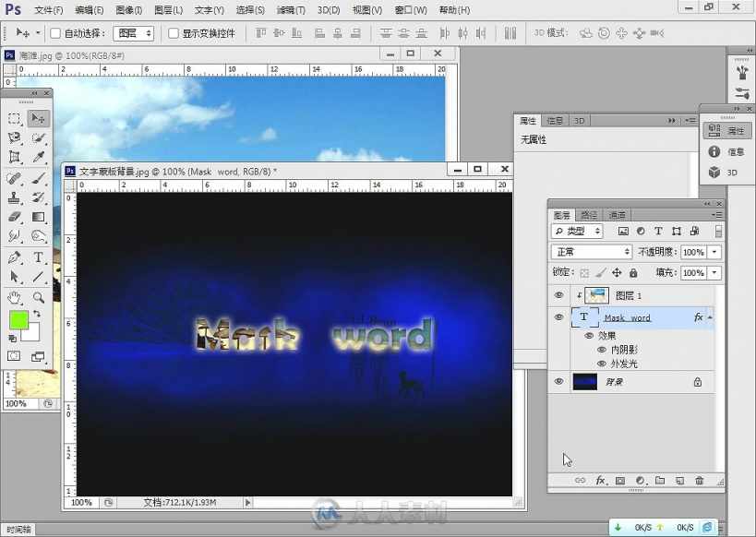Select the Quick Selection tool

(x=38, y=138)
